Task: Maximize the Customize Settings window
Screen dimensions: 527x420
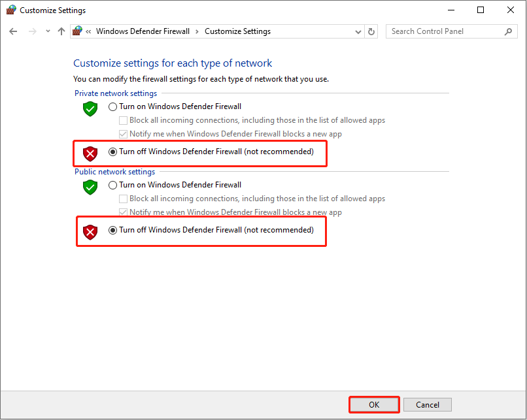Action: pyautogui.click(x=481, y=10)
